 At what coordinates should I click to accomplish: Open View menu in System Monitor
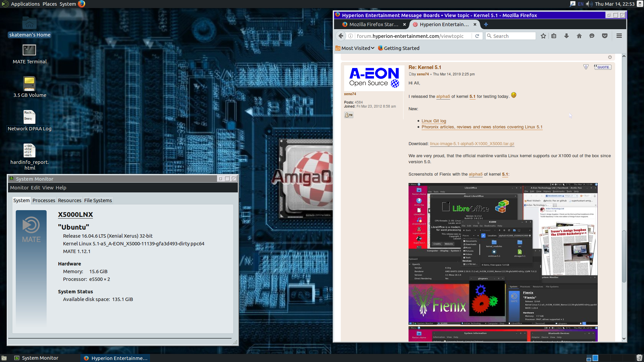(x=48, y=188)
